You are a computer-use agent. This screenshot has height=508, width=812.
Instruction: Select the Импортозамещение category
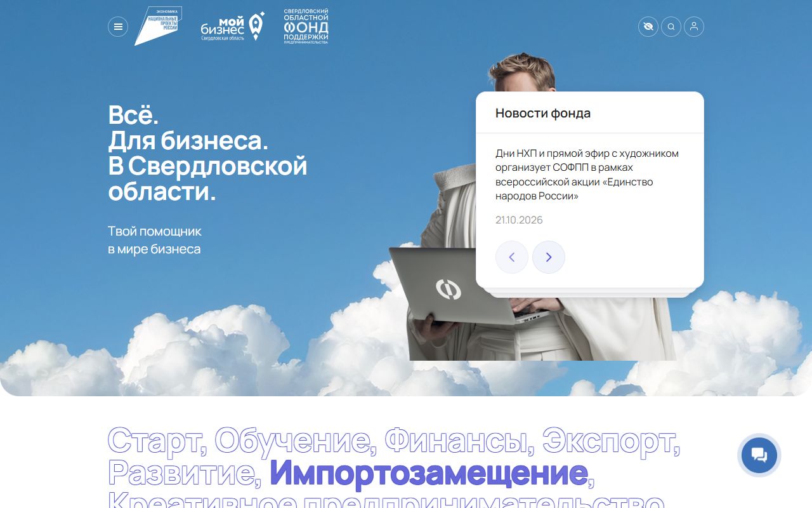pyautogui.click(x=429, y=474)
